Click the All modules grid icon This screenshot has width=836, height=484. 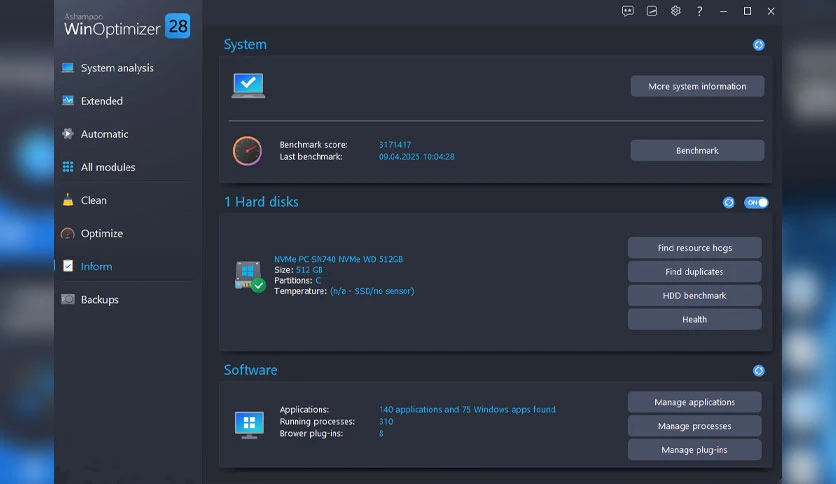point(68,167)
